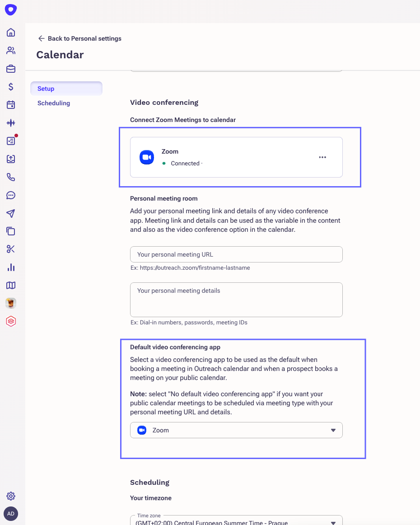Click the 'Connect Zoom Meetings to calendar' label

pyautogui.click(x=183, y=120)
